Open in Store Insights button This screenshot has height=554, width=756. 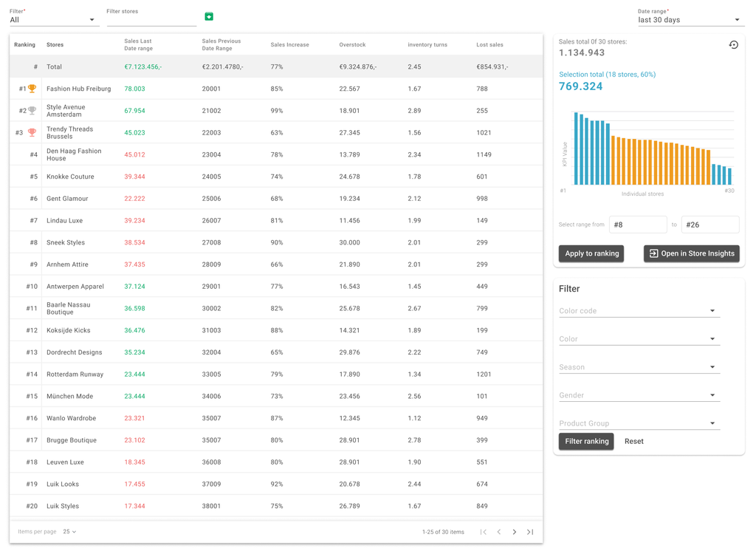tap(691, 253)
